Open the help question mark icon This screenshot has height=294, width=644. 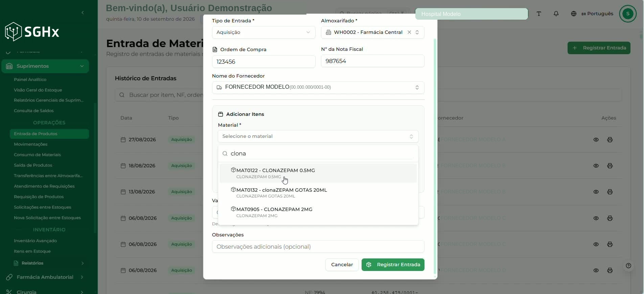coord(628,266)
